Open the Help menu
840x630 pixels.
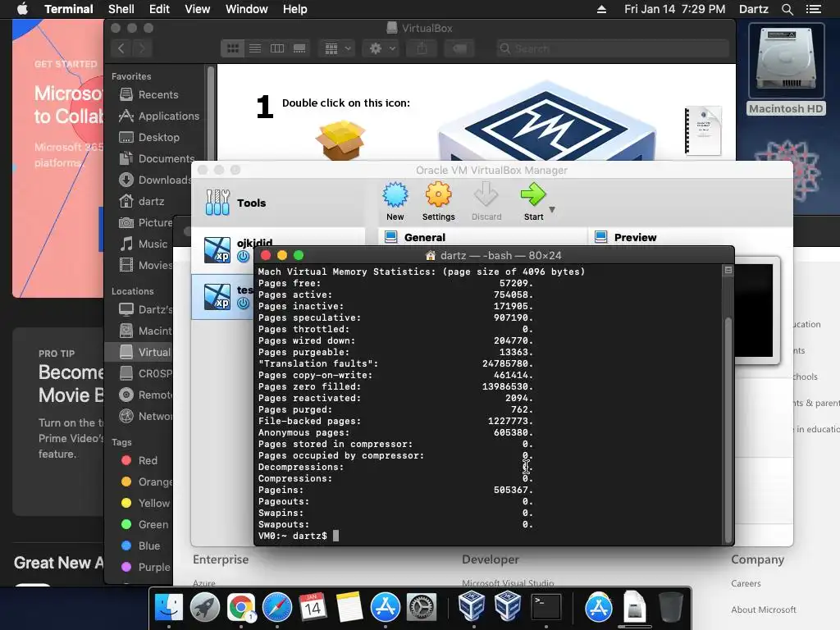click(294, 9)
